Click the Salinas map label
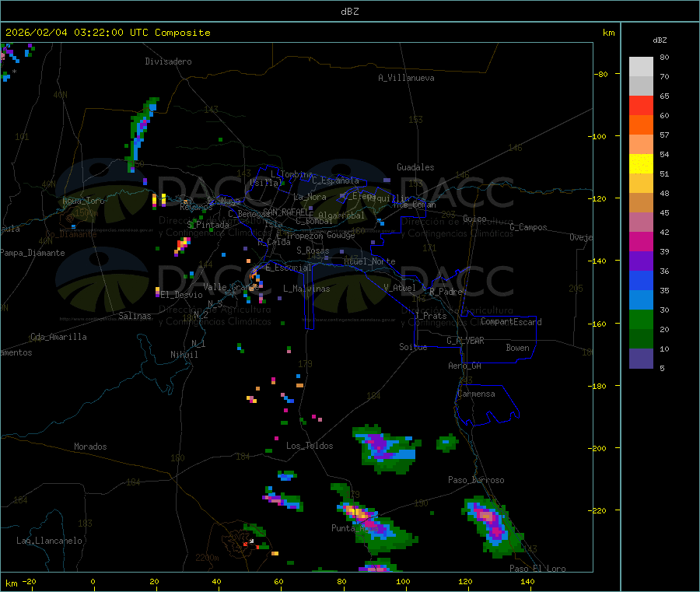The image size is (700, 592). (135, 316)
